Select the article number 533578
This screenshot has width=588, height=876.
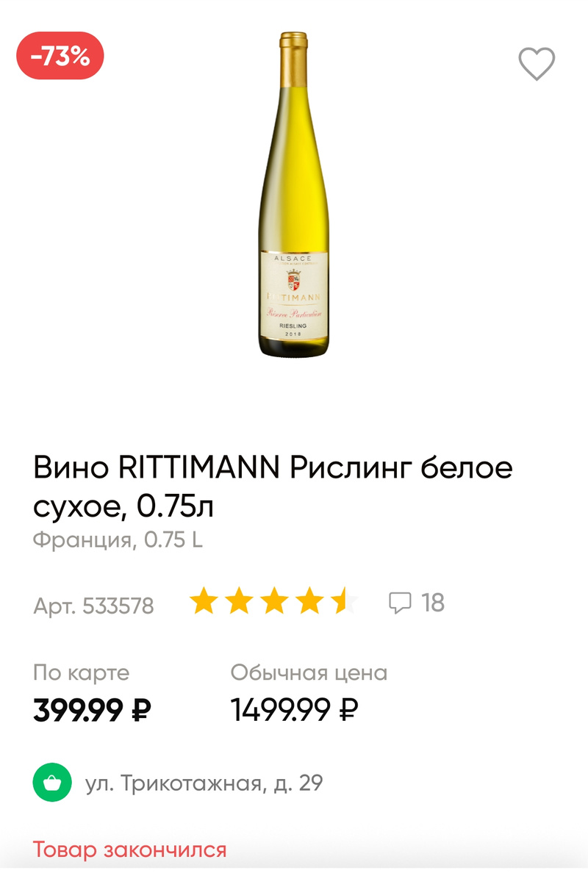(94, 606)
